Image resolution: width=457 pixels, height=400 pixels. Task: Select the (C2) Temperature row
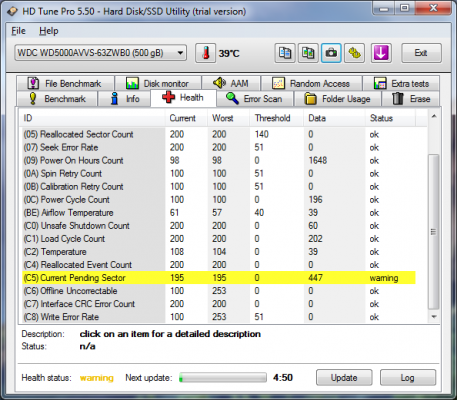[219, 252]
